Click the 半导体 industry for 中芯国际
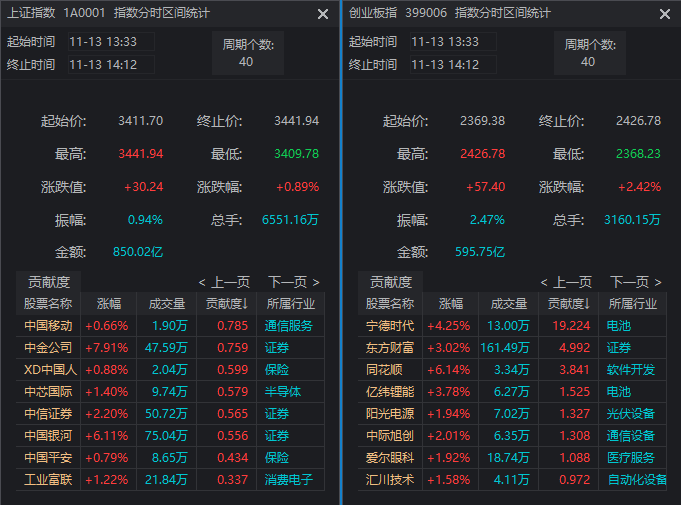 pos(282,391)
